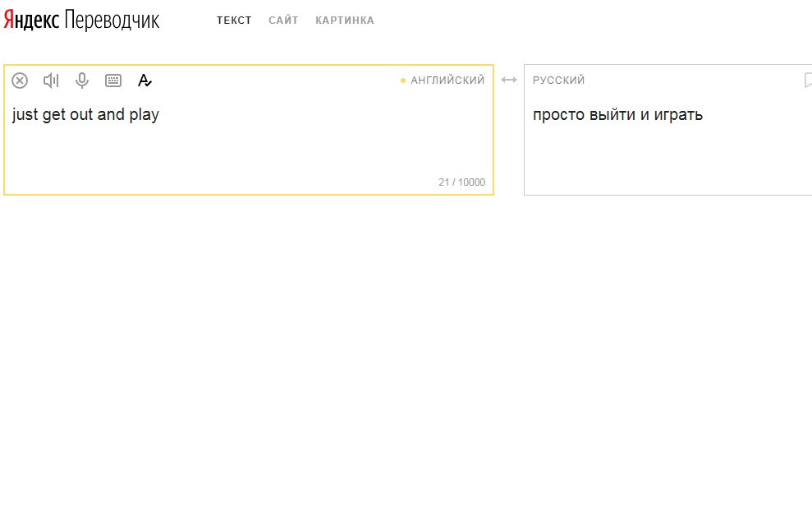Select the translated word "играть"
812x521 pixels.
(678, 115)
